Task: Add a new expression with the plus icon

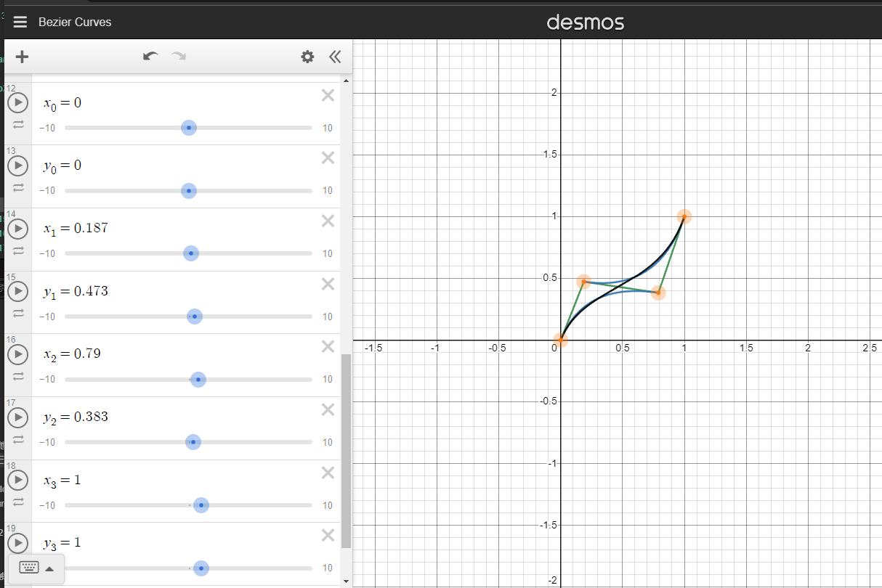Action: (x=22, y=57)
